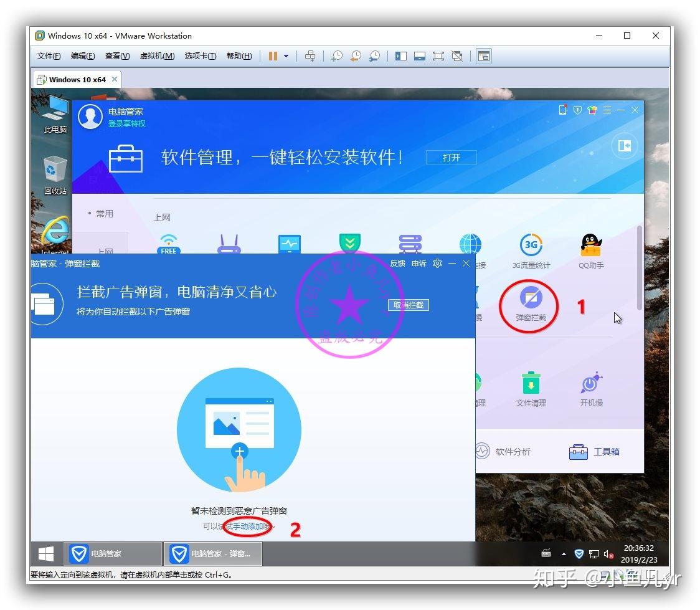Screen dimensions: 700x610
Task: Click the green shield download icon
Action: 349,244
